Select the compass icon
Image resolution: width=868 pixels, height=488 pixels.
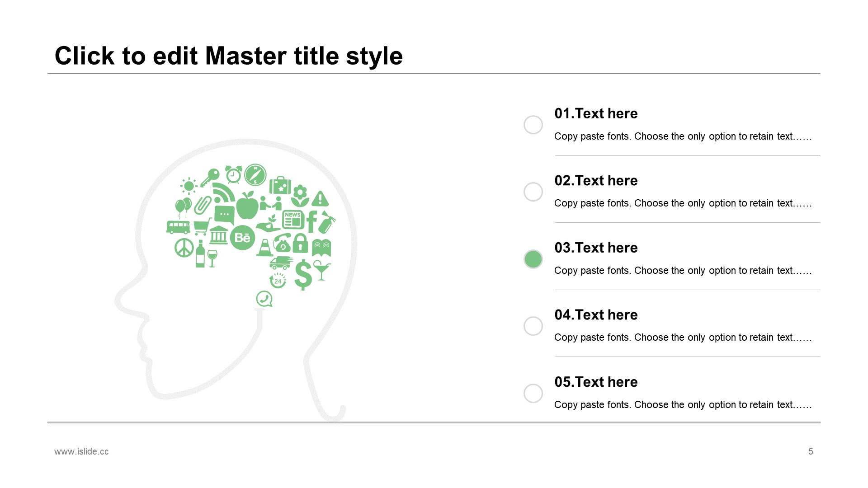[255, 175]
